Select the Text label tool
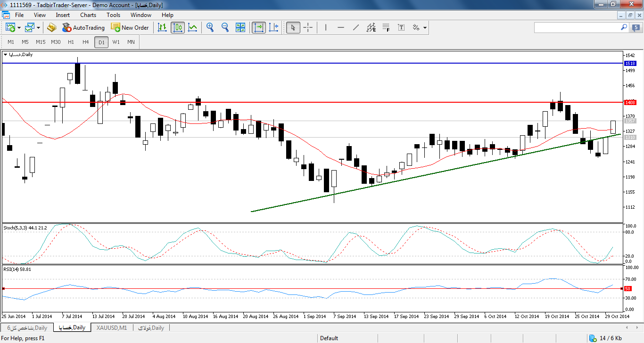 pyautogui.click(x=401, y=27)
